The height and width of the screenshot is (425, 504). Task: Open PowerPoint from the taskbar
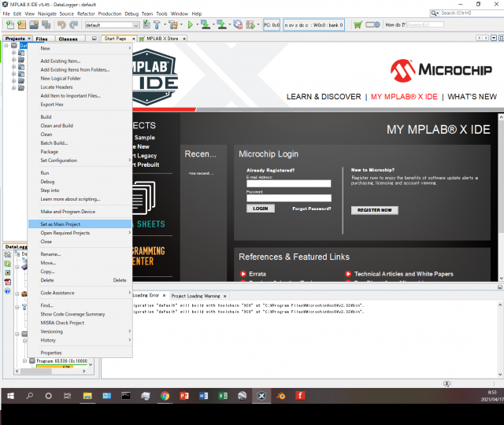pos(184,396)
